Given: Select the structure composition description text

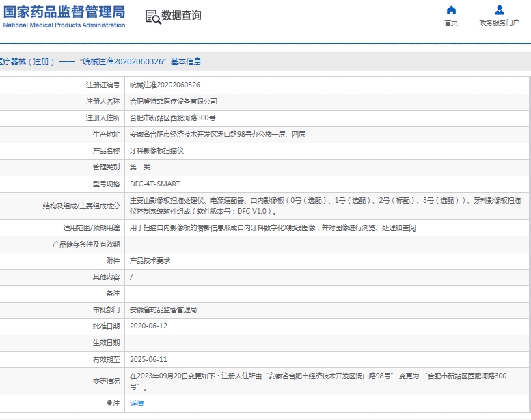Looking at the screenshot, I should click(325, 206).
